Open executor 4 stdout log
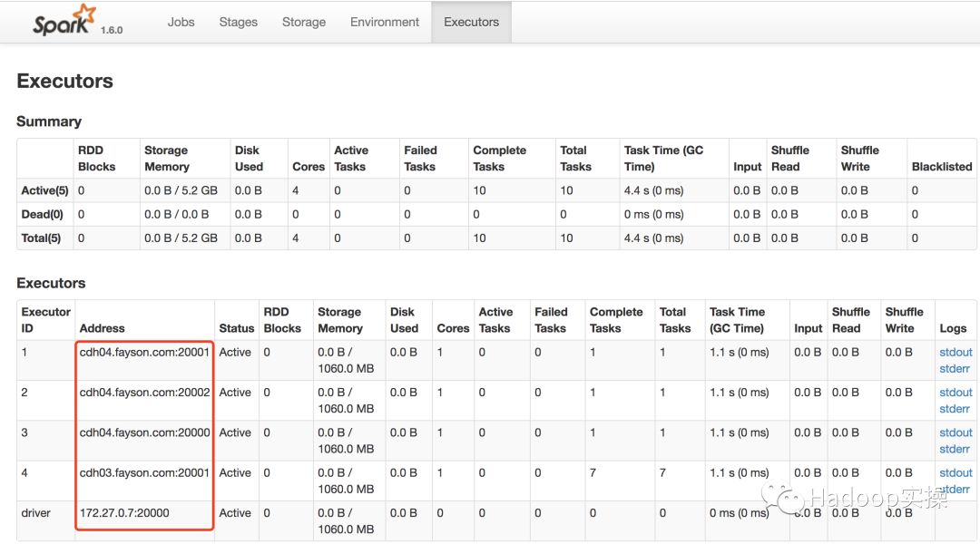This screenshot has height=544, width=980. click(955, 472)
